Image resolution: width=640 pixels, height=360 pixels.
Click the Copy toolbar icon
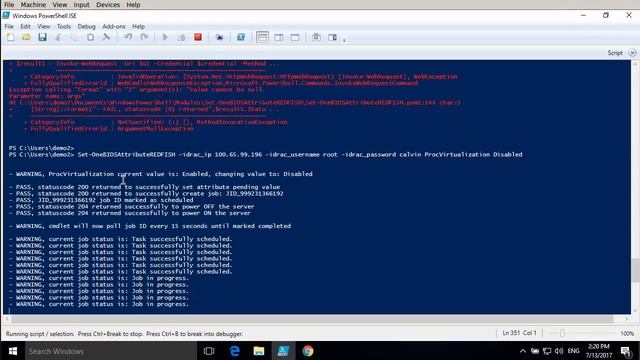tap(74, 37)
